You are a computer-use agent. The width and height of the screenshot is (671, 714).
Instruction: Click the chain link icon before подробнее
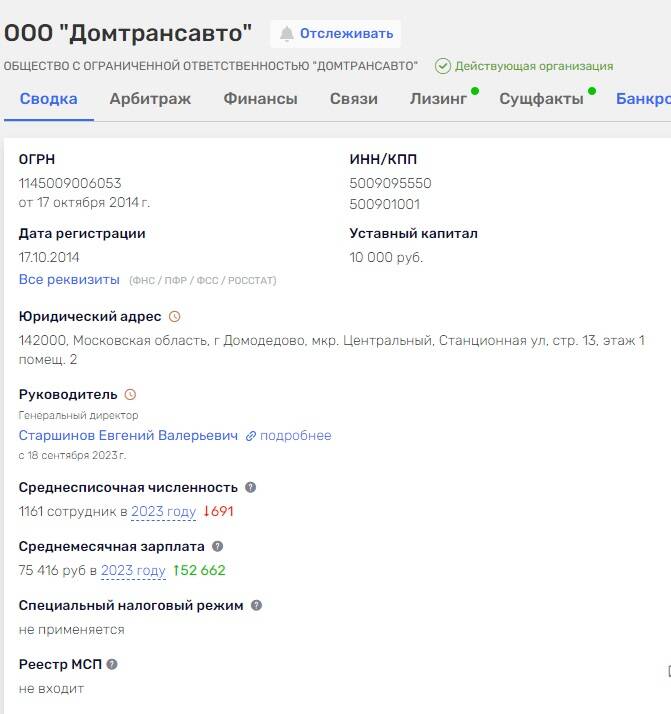coord(250,436)
